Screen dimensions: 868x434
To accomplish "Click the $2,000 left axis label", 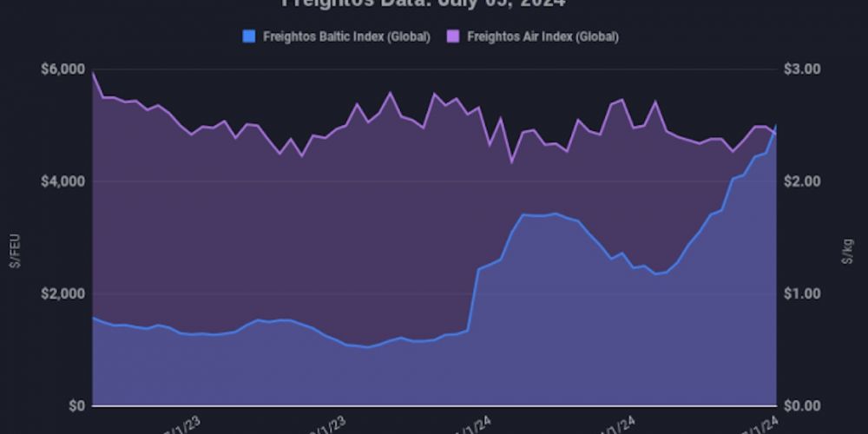I will pos(64,293).
